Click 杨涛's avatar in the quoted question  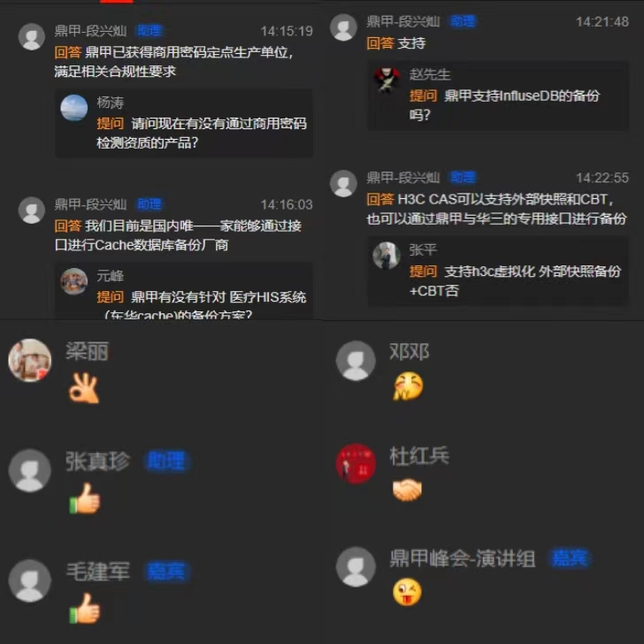(x=74, y=108)
